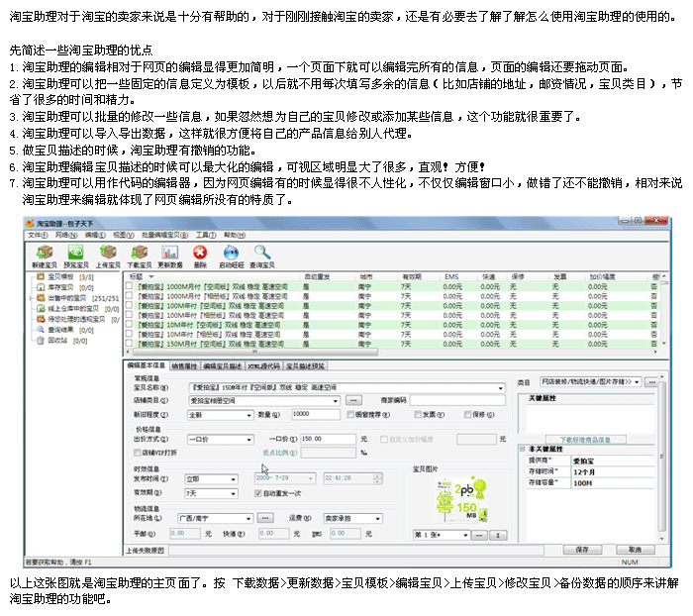
Task: Click the browse button beside 店铺类目
Action: tap(352, 401)
